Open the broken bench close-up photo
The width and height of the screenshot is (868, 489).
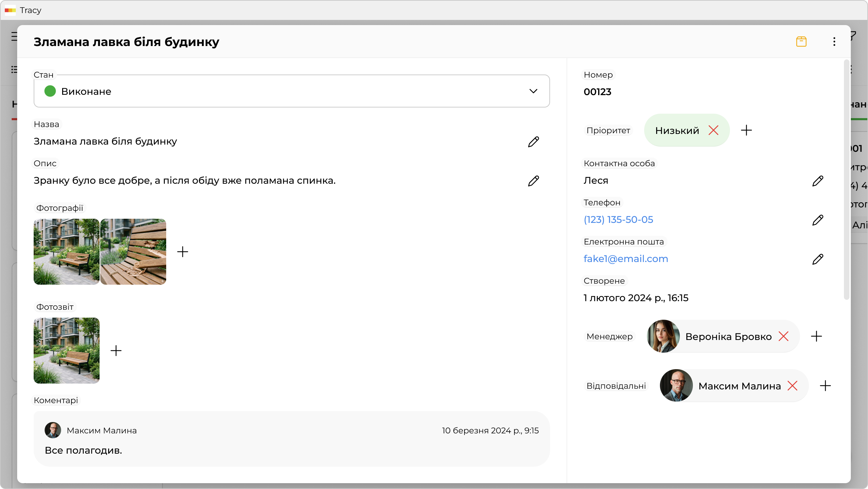(x=133, y=252)
